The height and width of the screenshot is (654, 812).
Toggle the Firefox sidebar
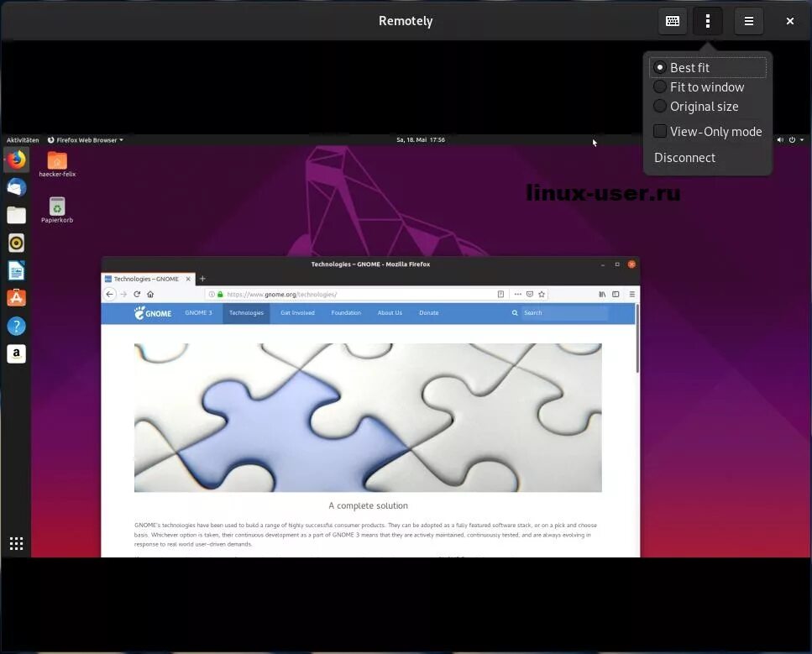(x=616, y=294)
